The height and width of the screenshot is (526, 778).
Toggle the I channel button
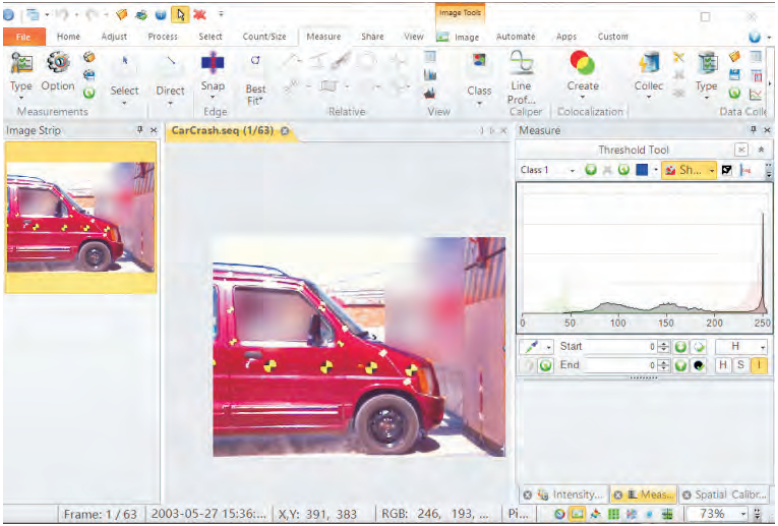[x=759, y=366]
